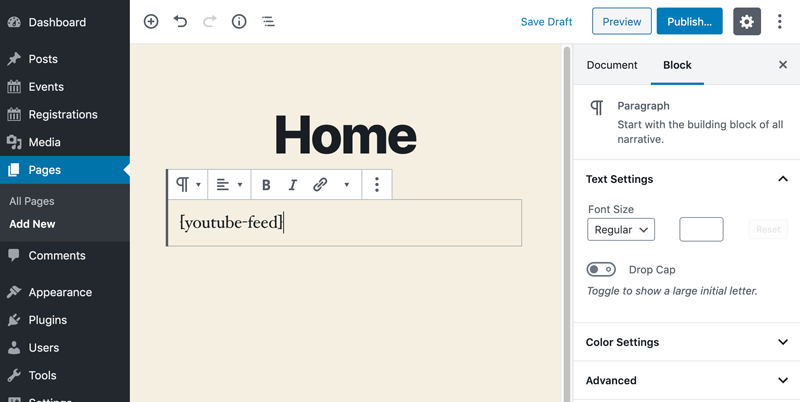Open the Plugins menu in sidebar
This screenshot has width=800, height=402.
click(x=48, y=320)
